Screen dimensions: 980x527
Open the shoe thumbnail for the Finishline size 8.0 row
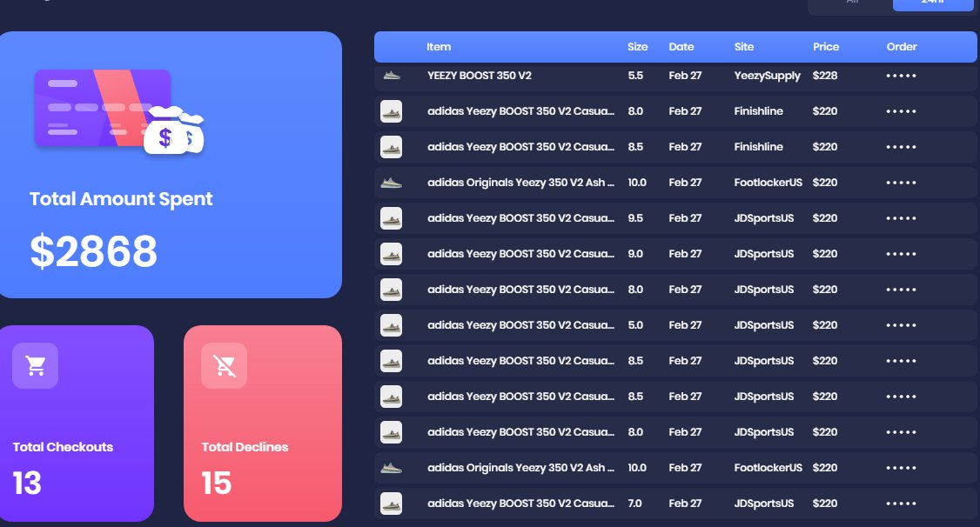[392, 111]
